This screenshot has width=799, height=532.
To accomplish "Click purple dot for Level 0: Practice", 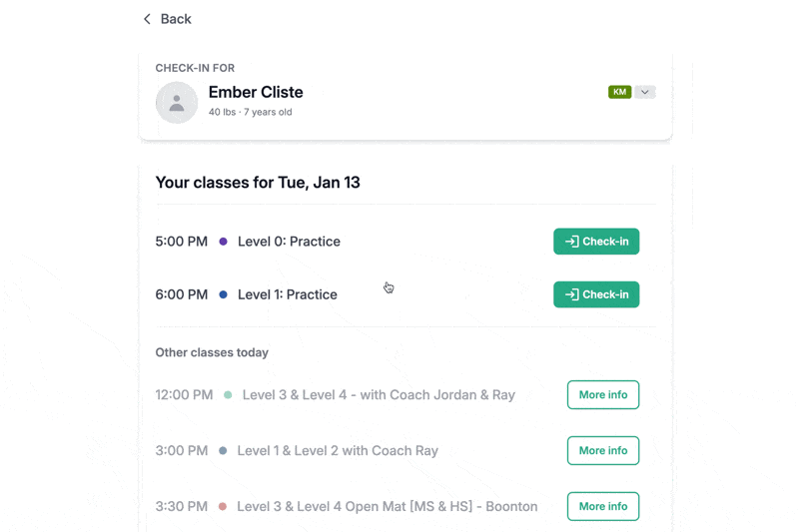I will (223, 242).
